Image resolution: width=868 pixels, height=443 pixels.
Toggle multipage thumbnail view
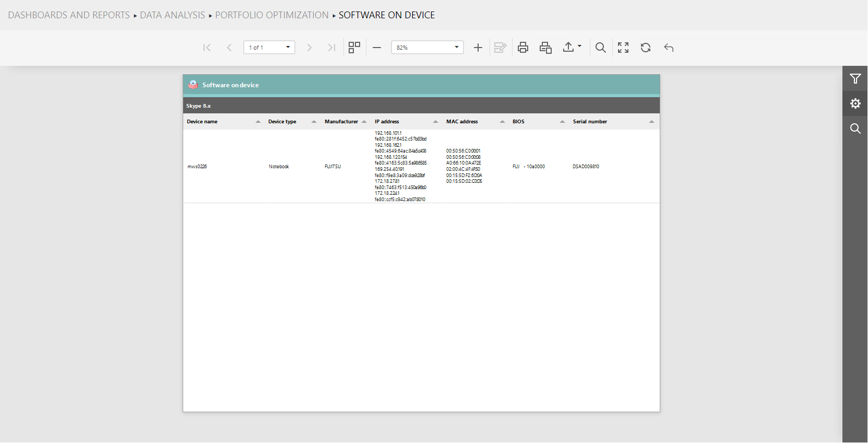tap(354, 48)
